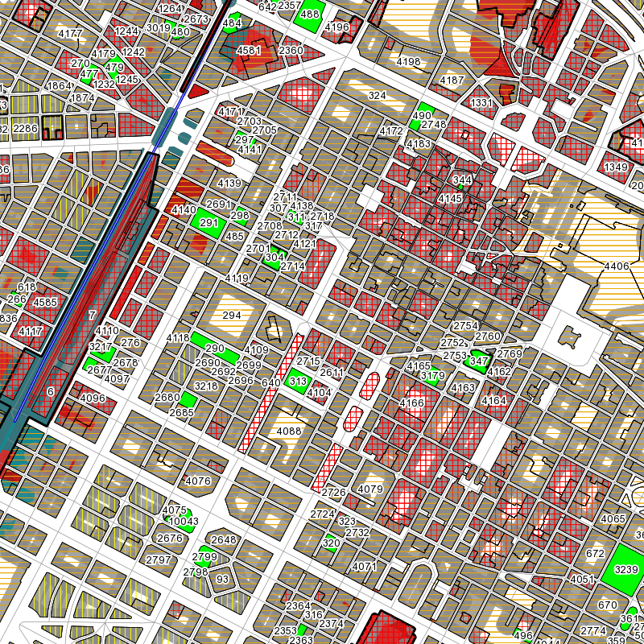Select the green parcel labeled 304
This screenshot has height=644, width=644.
point(274,257)
